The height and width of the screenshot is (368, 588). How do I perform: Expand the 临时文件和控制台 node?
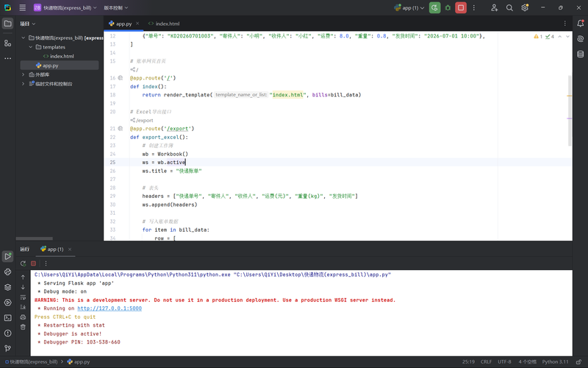pyautogui.click(x=24, y=84)
